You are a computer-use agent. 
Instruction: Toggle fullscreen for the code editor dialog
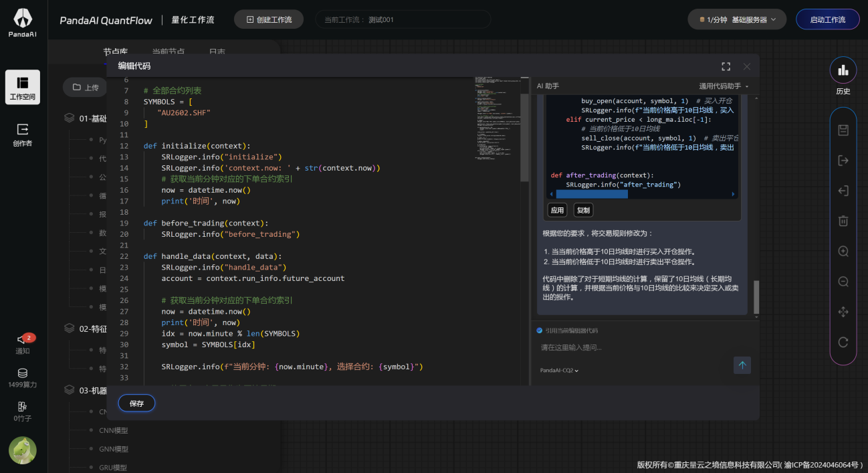point(726,66)
